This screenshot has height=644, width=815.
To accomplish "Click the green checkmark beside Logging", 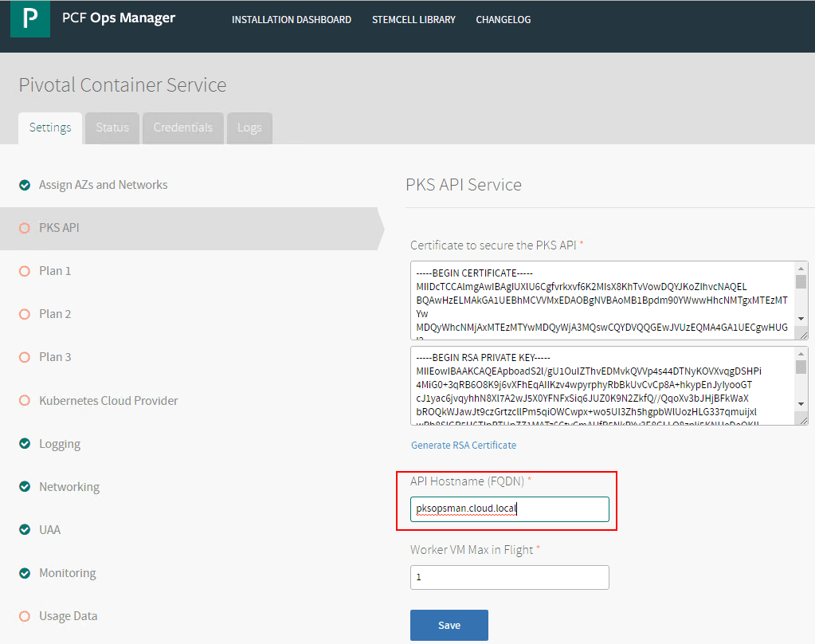I will [x=25, y=444].
